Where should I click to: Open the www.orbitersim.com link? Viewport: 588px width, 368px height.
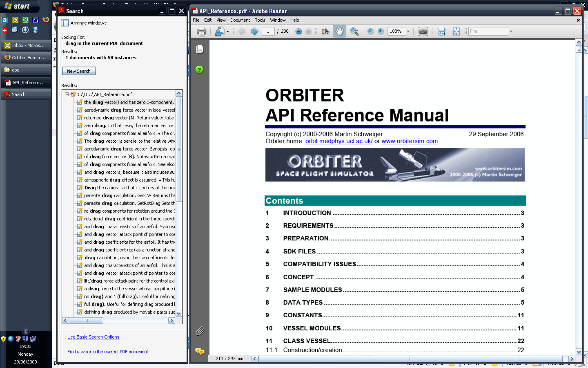pos(410,141)
